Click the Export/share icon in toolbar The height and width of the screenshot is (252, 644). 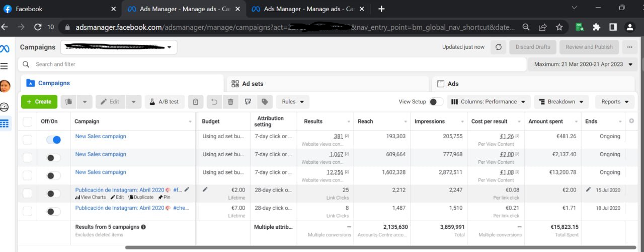[x=248, y=102]
